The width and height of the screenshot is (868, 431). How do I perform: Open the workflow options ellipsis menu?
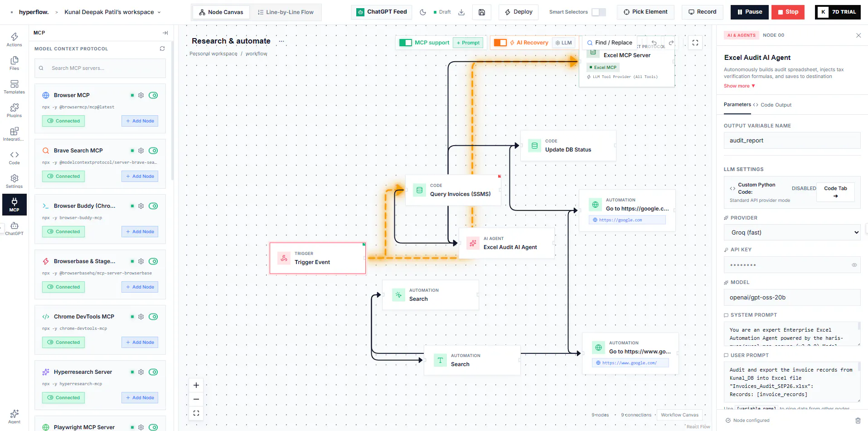[281, 41]
